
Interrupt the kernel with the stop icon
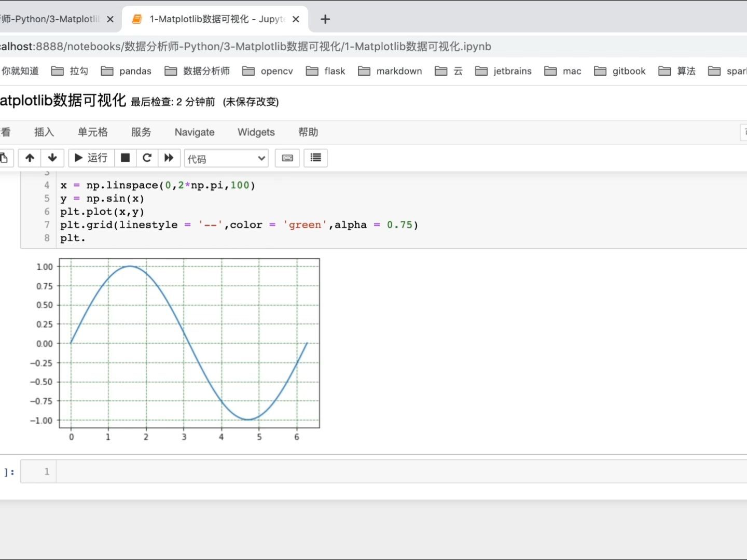(x=125, y=158)
